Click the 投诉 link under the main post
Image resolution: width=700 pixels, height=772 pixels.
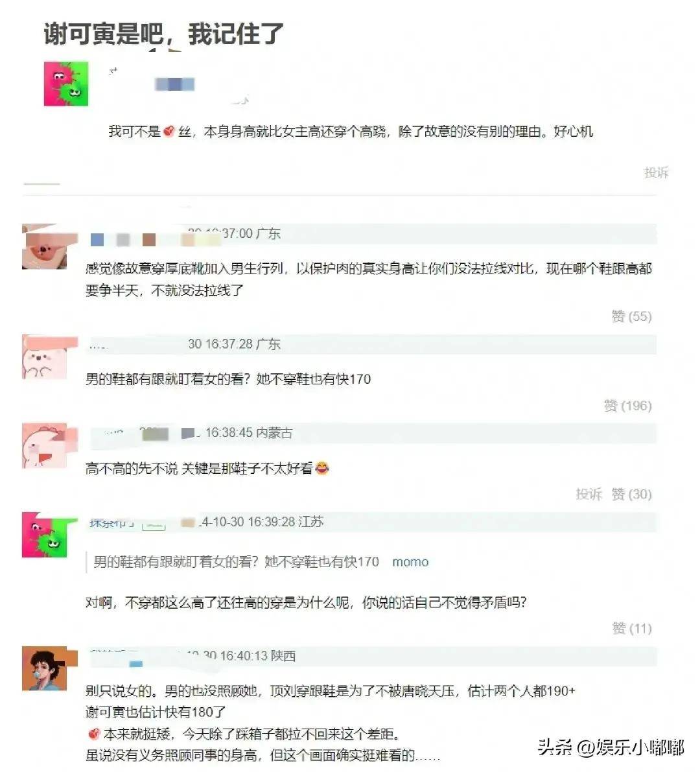tap(656, 172)
